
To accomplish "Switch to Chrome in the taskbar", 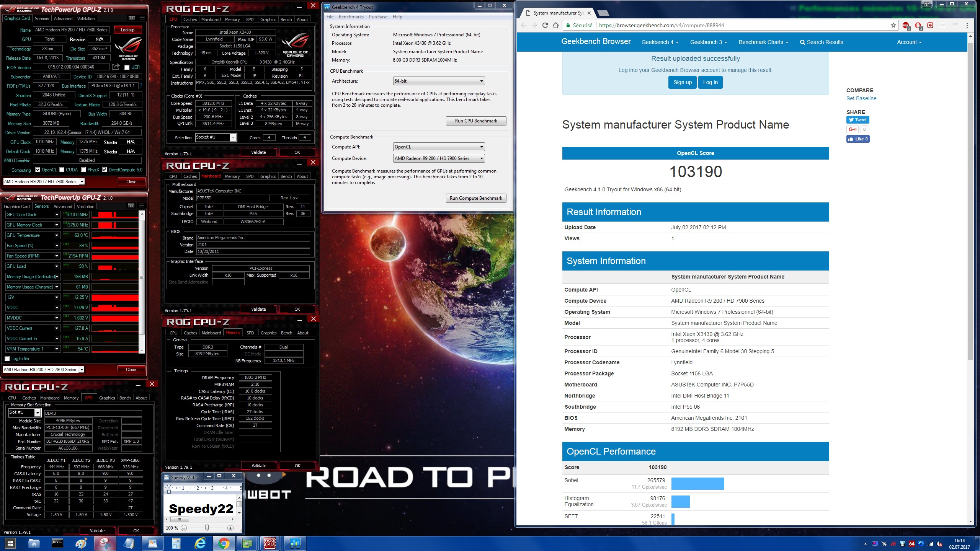I will pos(224,543).
